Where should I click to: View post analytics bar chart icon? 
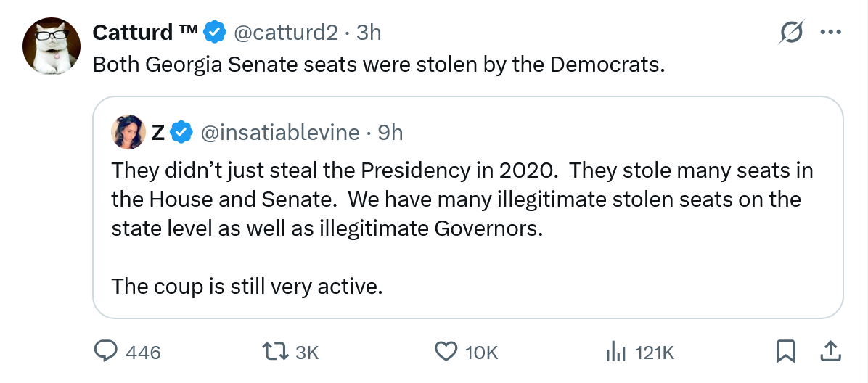615,352
